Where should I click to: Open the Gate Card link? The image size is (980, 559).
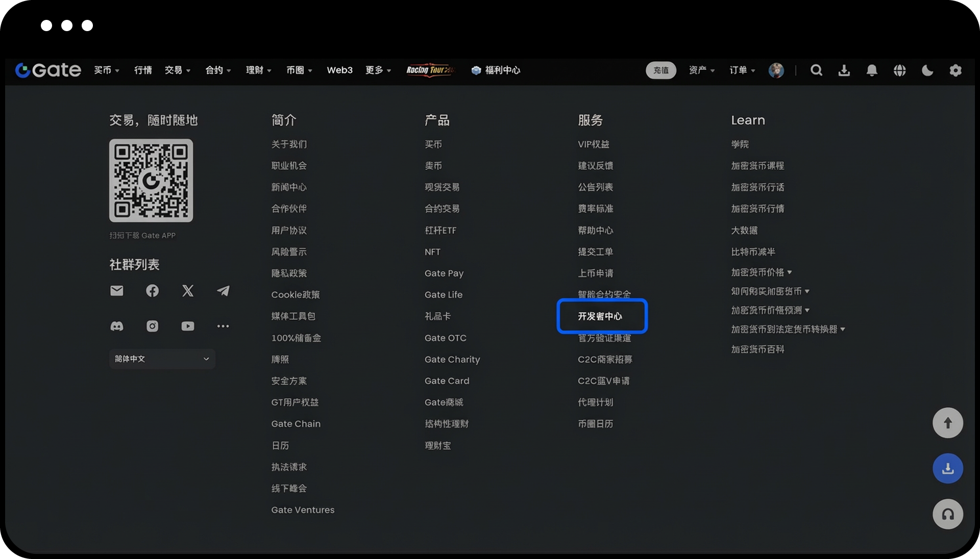pyautogui.click(x=447, y=381)
